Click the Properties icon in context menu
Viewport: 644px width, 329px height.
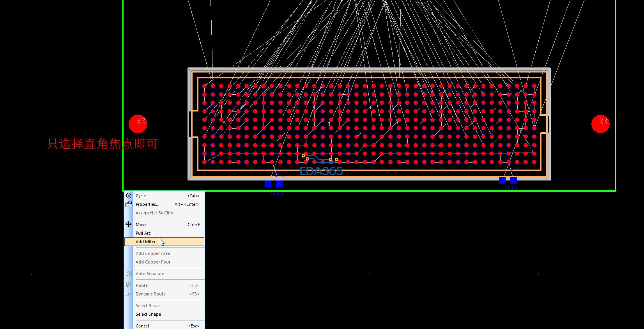pyautogui.click(x=129, y=204)
